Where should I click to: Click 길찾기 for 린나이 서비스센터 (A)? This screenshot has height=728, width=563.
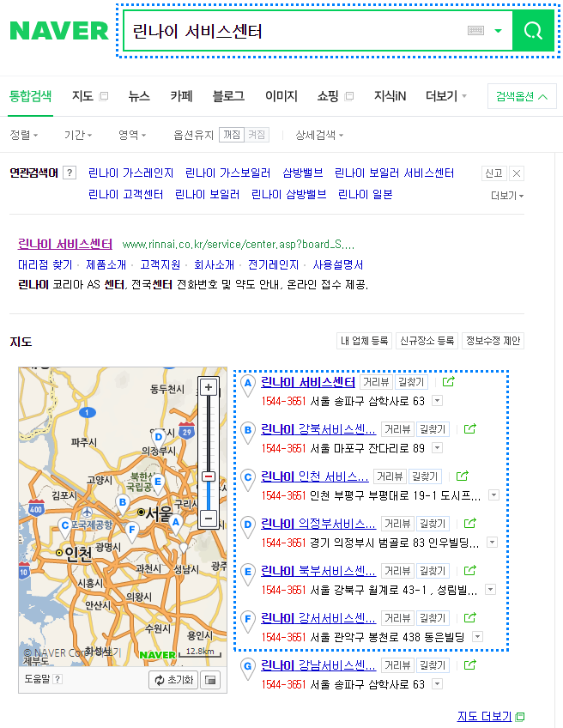click(411, 382)
